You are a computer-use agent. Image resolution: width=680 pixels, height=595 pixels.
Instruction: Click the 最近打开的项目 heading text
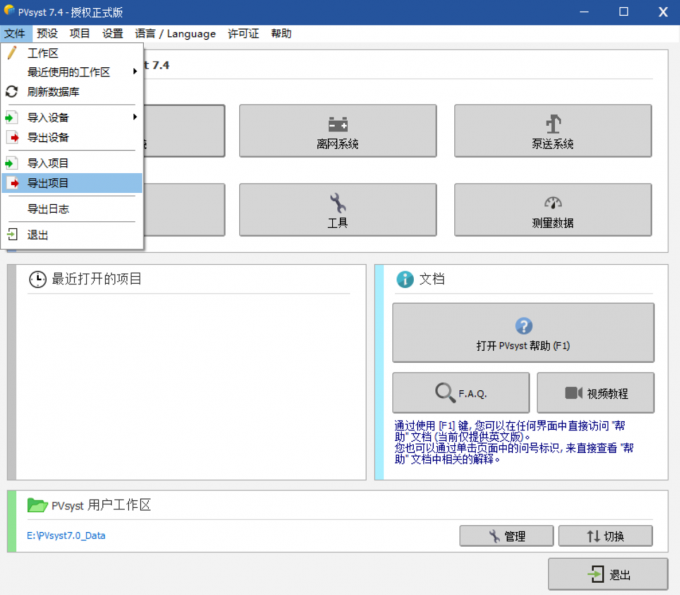click(x=97, y=279)
